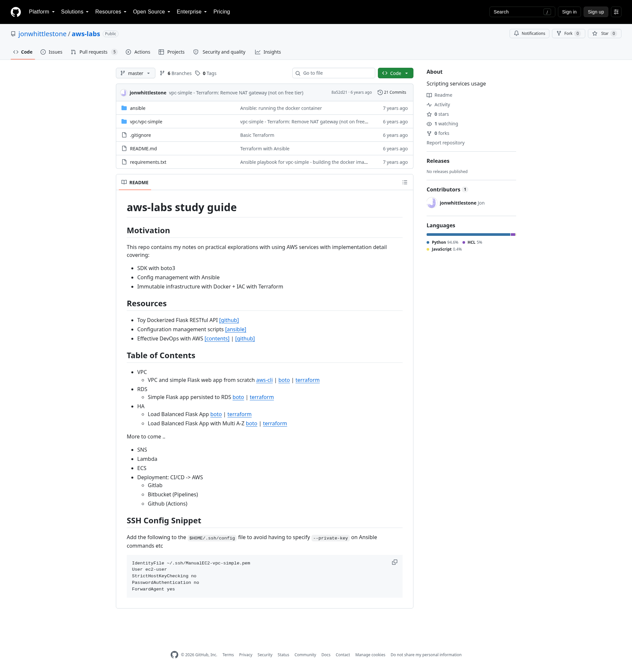Screen dimensions: 632x672
Task: Open the GitHub home logo
Action: tap(15, 12)
